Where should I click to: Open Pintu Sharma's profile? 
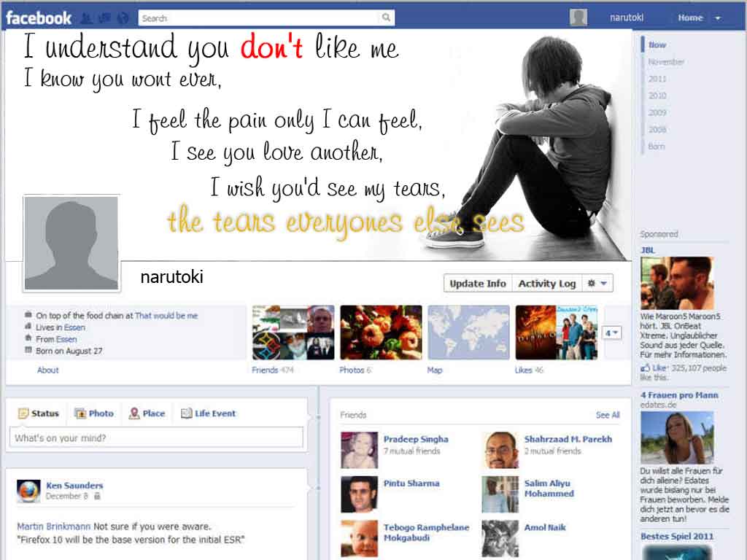click(411, 483)
